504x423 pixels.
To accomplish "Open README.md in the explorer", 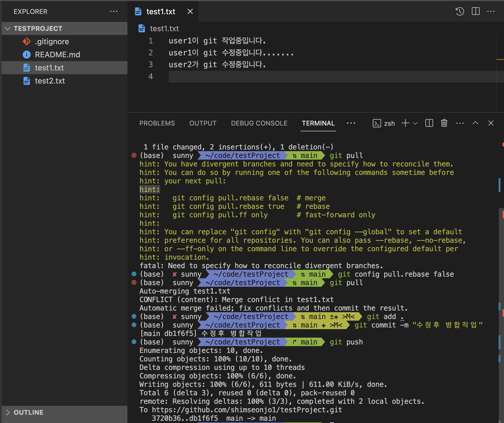I will pos(57,55).
